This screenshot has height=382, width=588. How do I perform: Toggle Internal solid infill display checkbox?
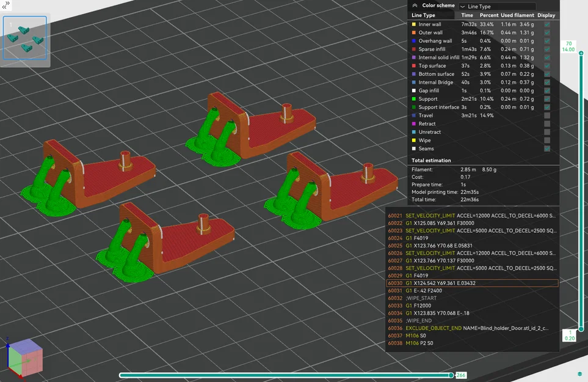coord(547,57)
